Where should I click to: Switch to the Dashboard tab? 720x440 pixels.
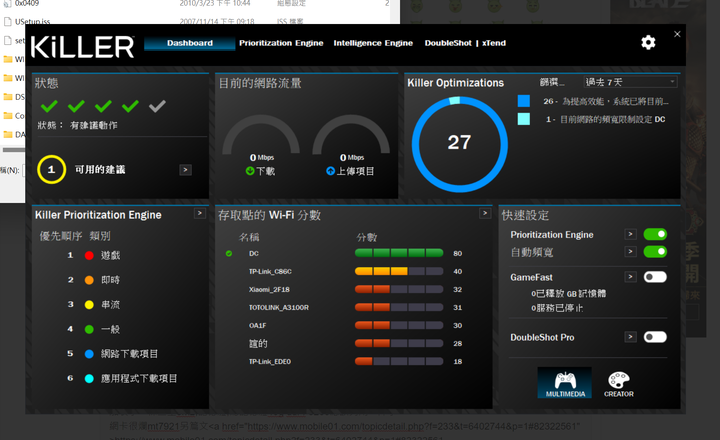pos(190,43)
